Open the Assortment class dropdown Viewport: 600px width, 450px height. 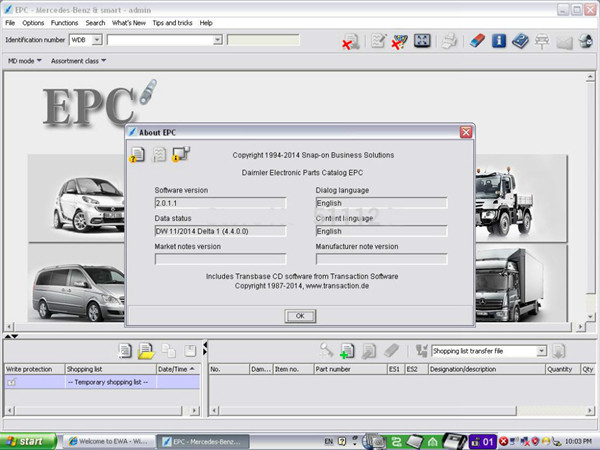(x=78, y=61)
